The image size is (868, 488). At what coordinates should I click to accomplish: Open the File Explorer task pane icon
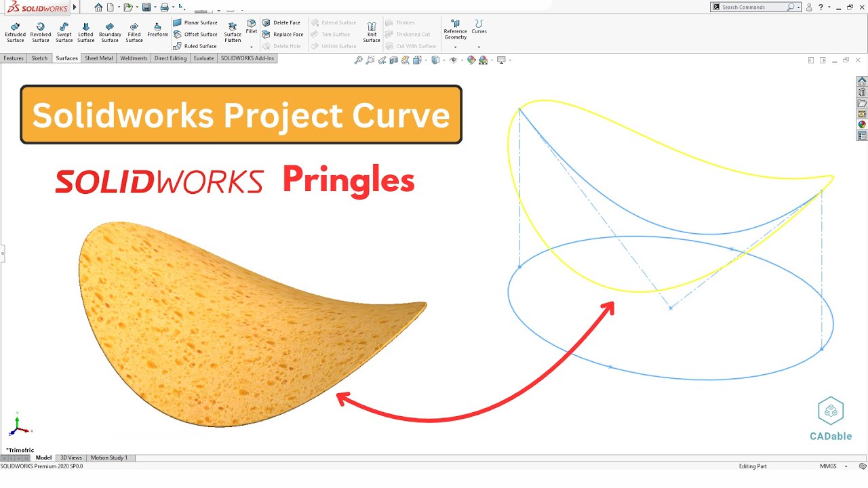tap(862, 103)
